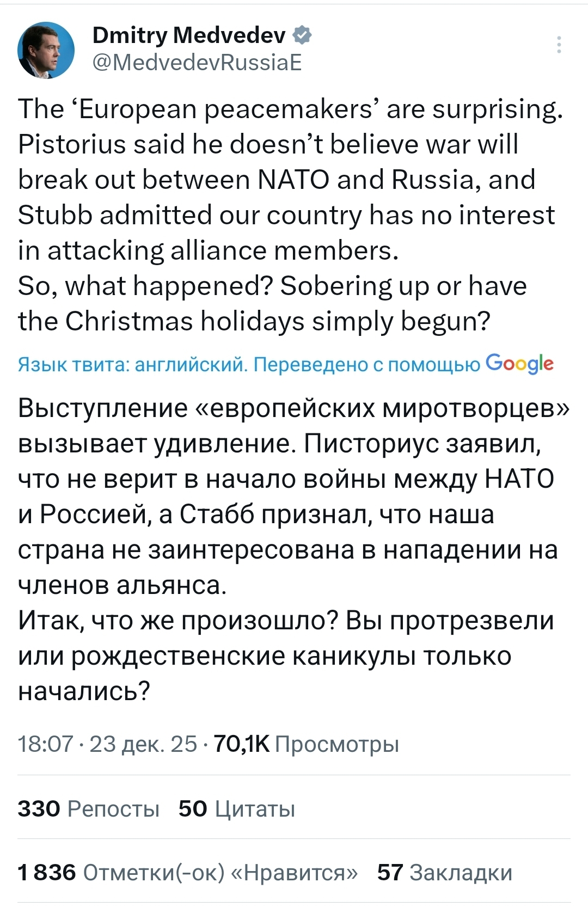Click the word 'Christmas' in the tweet

point(129,321)
